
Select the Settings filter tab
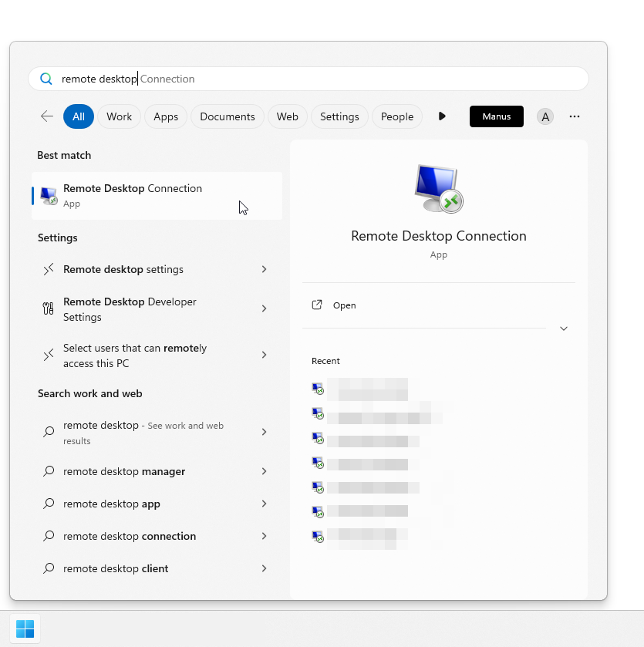click(x=339, y=116)
